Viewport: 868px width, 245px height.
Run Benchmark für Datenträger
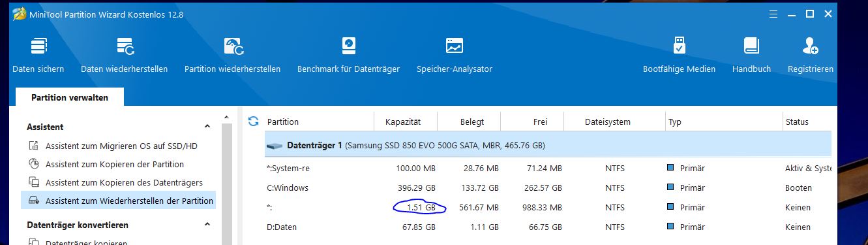coord(348,55)
